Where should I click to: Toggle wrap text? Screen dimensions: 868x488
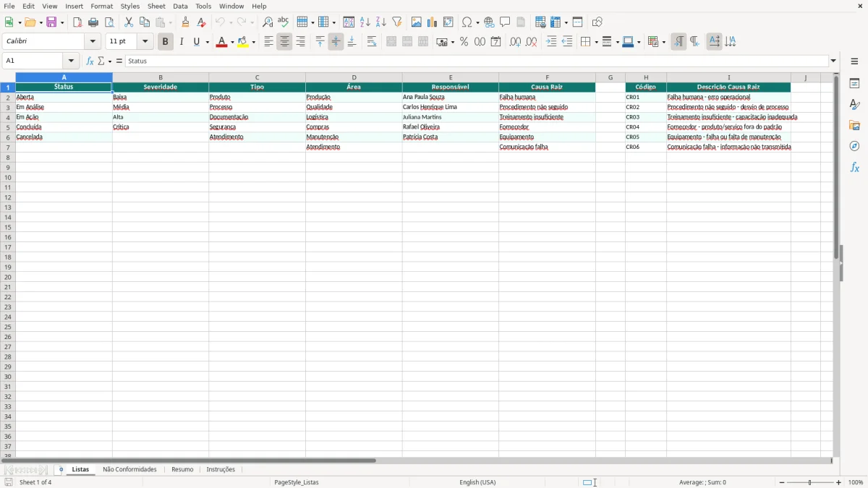(372, 42)
